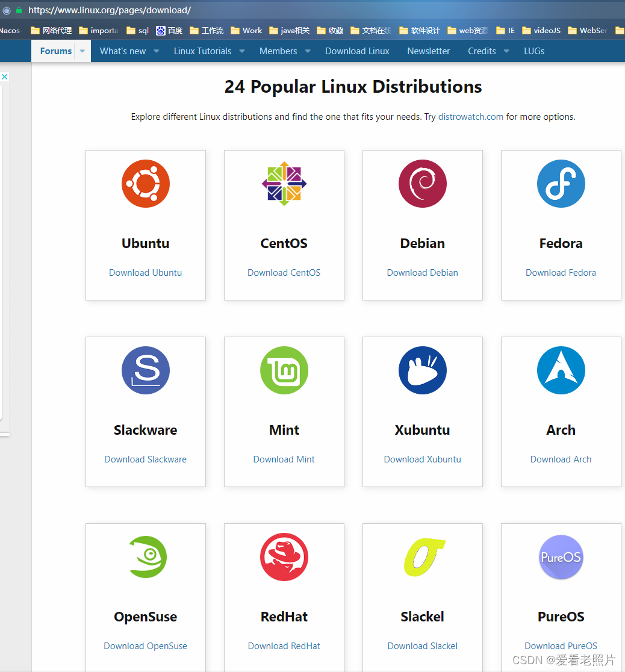Expand the Linux Tutorials dropdown arrow

pos(242,51)
